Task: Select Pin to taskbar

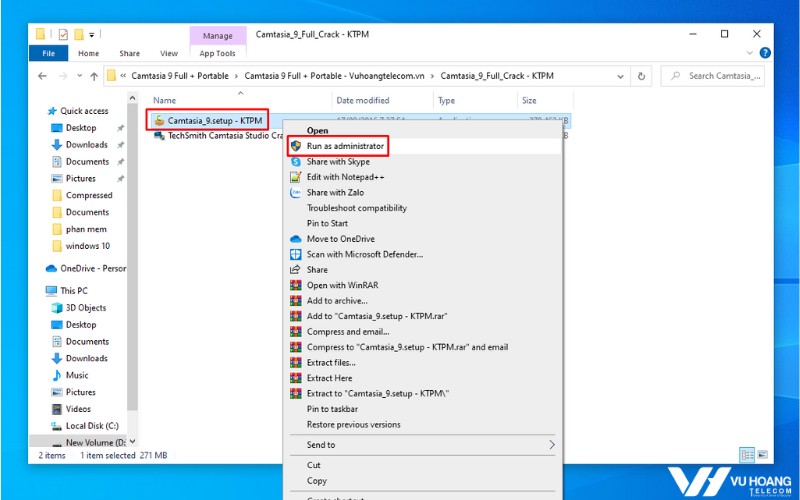Action: point(332,409)
